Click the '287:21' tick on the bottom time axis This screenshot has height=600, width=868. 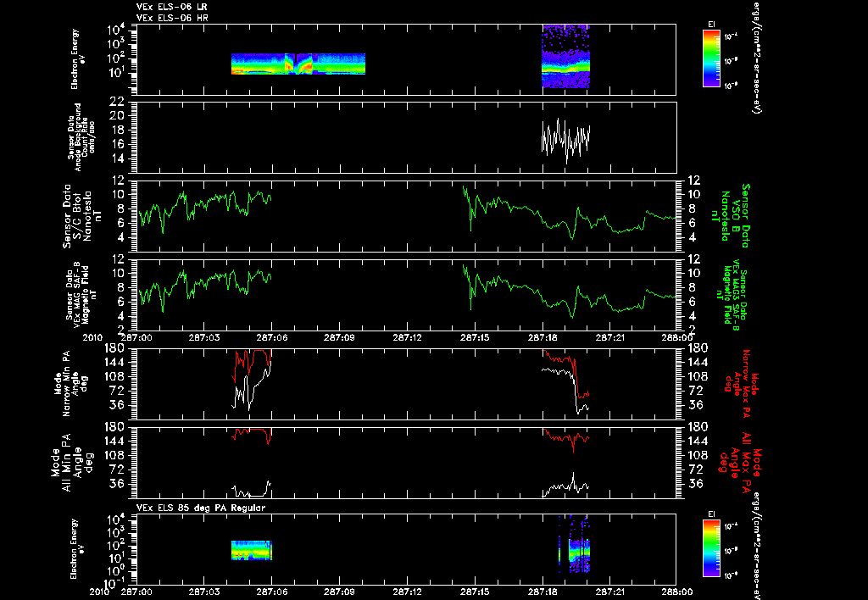point(610,592)
